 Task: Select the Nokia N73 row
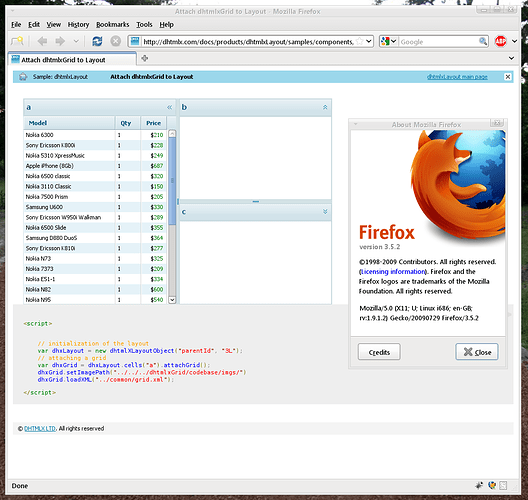pos(95,258)
